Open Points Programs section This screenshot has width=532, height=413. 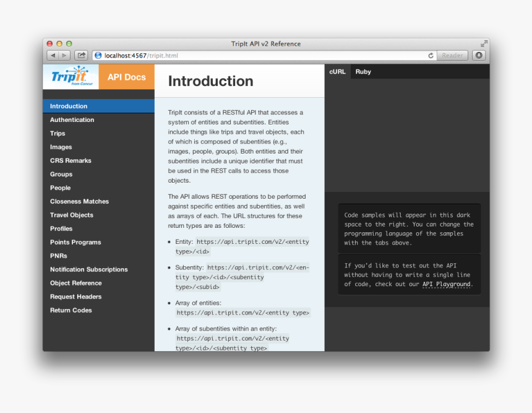99,242
